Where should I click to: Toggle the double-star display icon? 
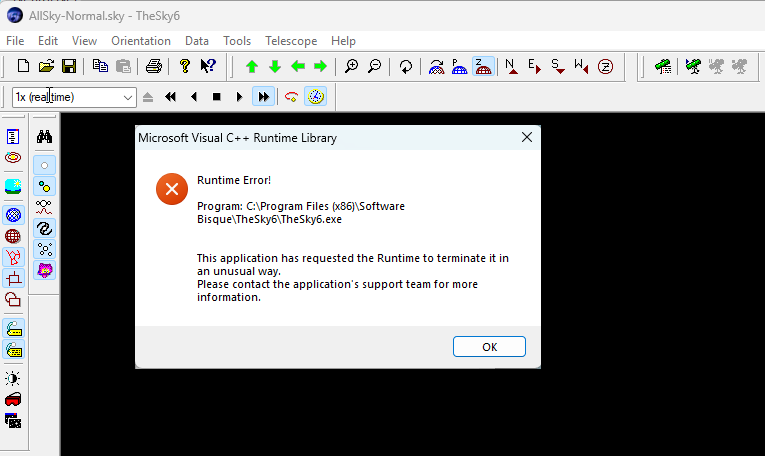[x=44, y=186]
